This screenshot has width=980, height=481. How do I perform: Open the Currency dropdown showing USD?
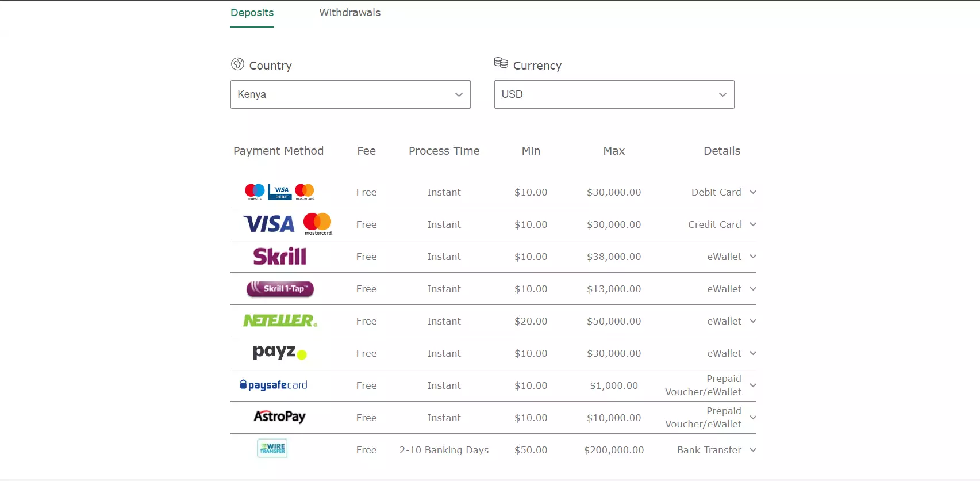[x=614, y=94]
